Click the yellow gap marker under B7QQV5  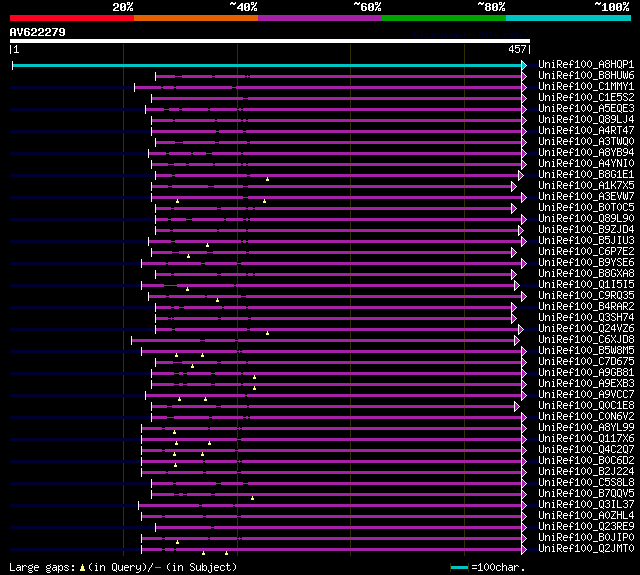pyautogui.click(x=252, y=498)
